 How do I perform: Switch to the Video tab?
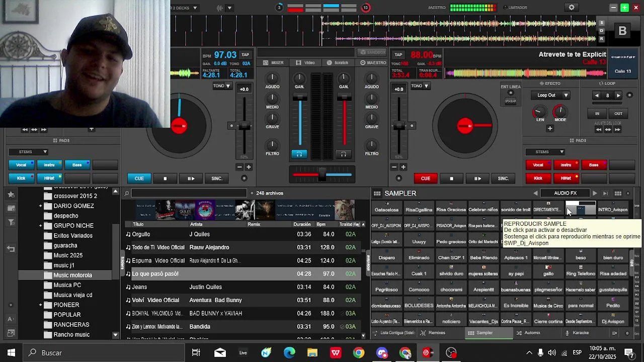coord(305,63)
